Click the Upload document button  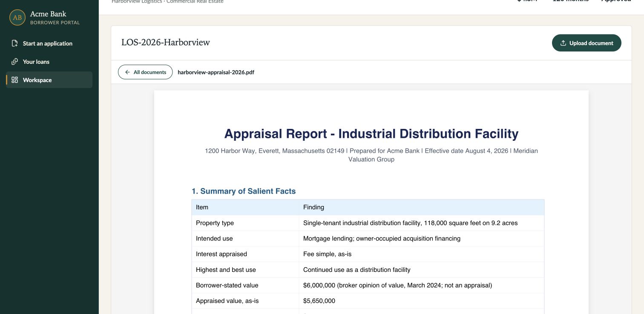[586, 43]
